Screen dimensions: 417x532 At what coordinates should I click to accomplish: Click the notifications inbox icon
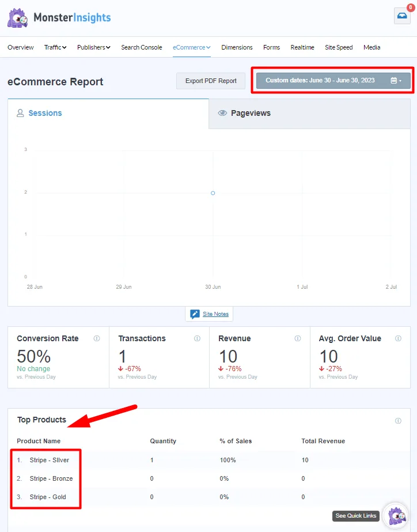(401, 16)
